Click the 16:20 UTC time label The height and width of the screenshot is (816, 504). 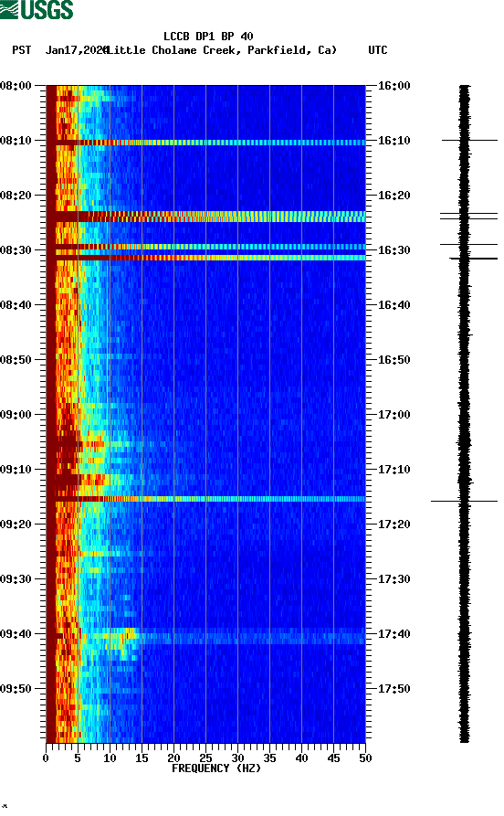(x=394, y=196)
